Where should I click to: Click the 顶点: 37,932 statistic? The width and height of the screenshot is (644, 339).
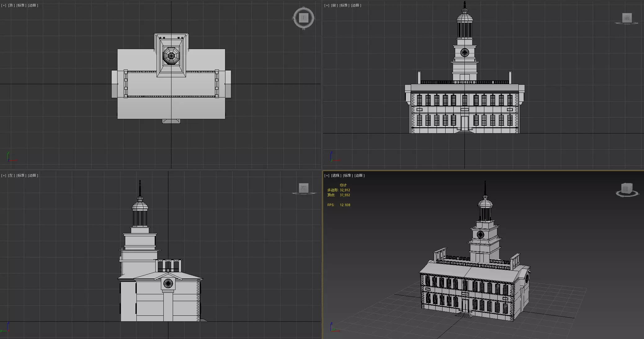(x=339, y=195)
